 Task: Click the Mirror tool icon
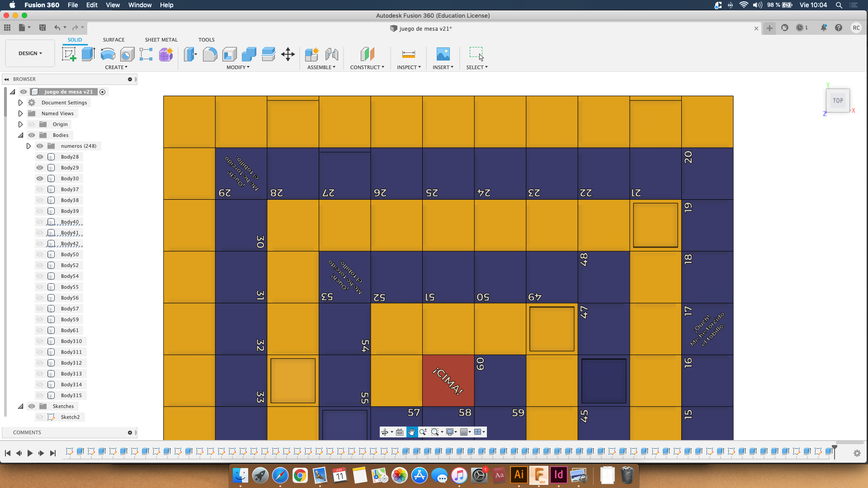tap(268, 54)
